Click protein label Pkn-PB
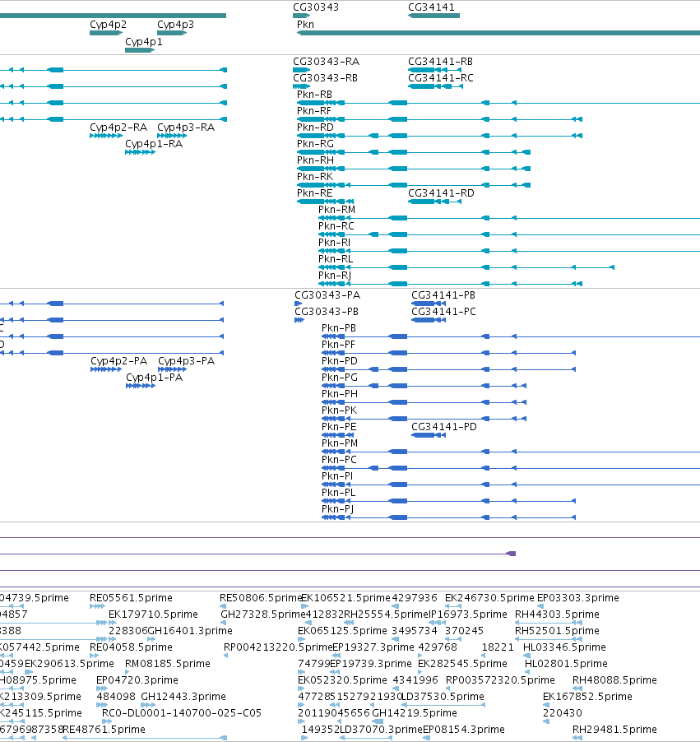 point(338,328)
